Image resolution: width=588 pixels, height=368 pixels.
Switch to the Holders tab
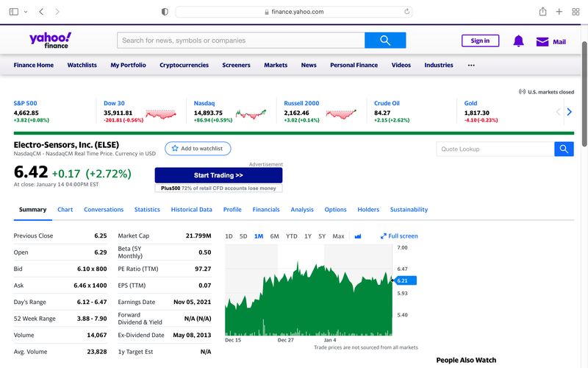point(368,210)
